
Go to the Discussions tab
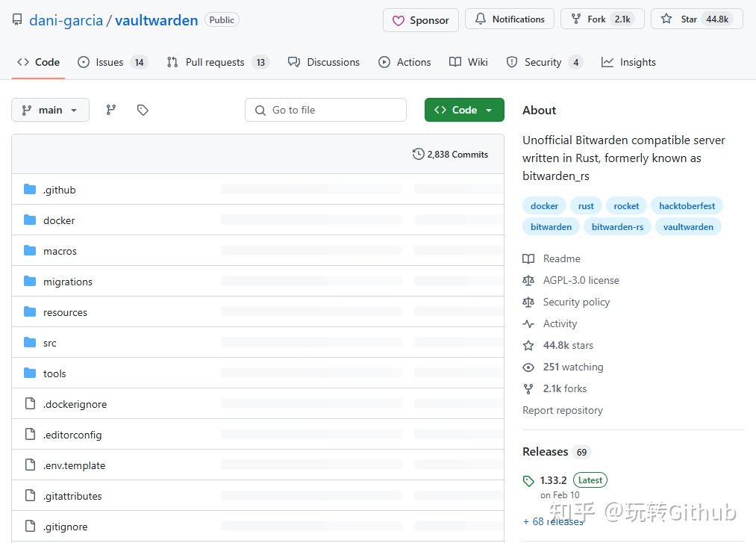pos(323,62)
